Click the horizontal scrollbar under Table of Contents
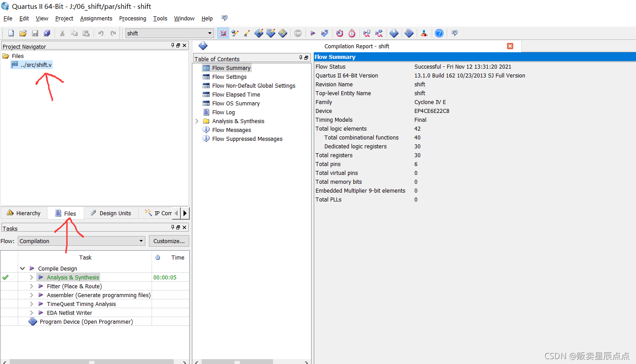The image size is (636, 364). [x=253, y=362]
